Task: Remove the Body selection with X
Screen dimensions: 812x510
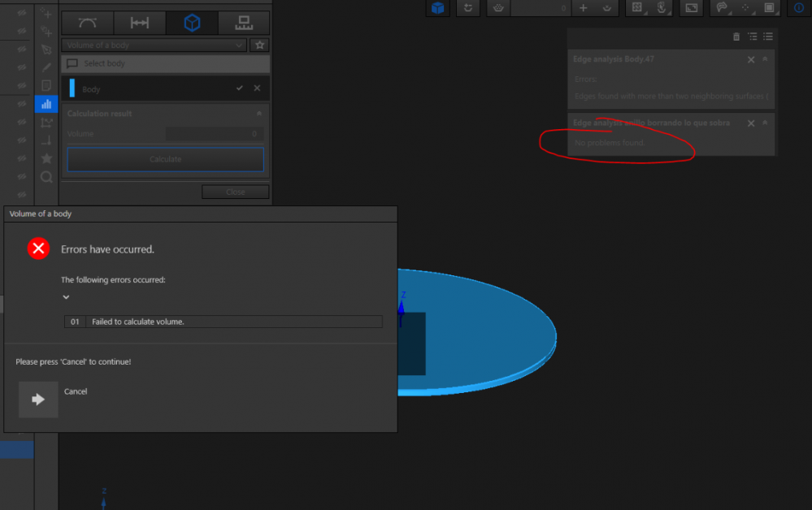Action: coord(257,89)
